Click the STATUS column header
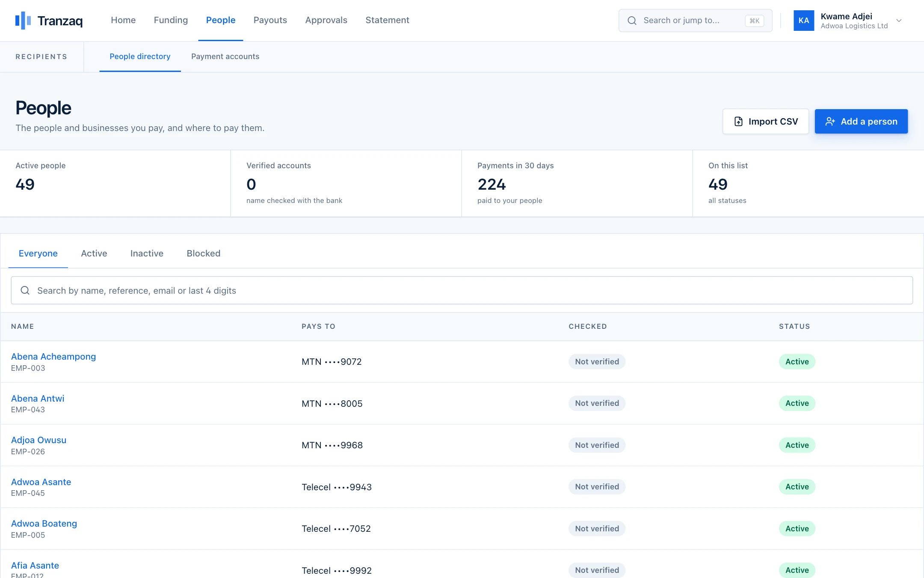Viewport: 924px width, 578px height. coord(794,326)
